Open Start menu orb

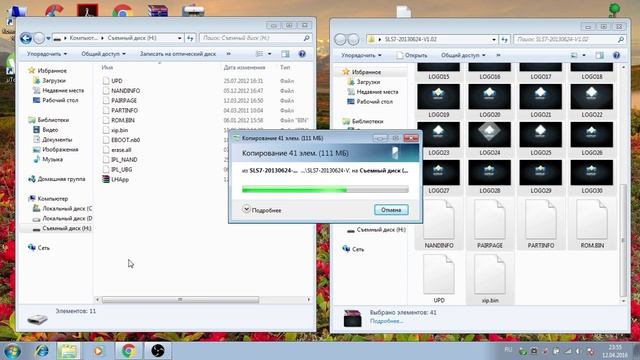click(x=11, y=351)
